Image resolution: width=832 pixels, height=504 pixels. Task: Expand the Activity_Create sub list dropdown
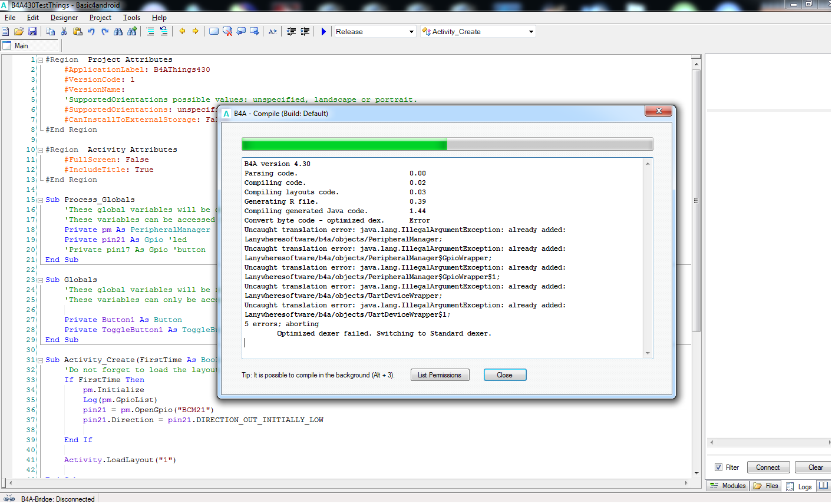[x=531, y=32]
